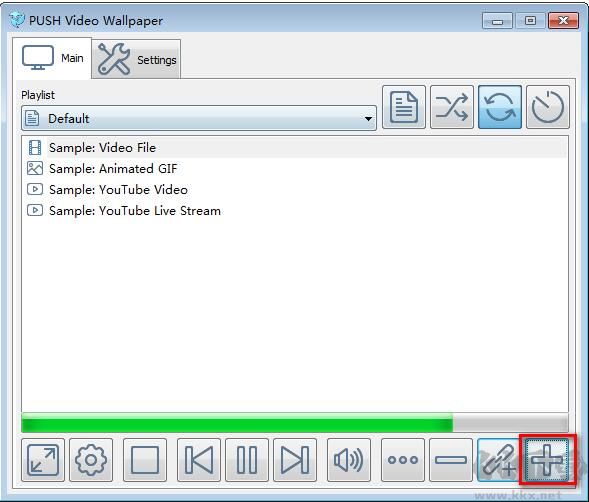This screenshot has width=589, height=502.
Task: Remove selected item with minus button
Action: [451, 460]
